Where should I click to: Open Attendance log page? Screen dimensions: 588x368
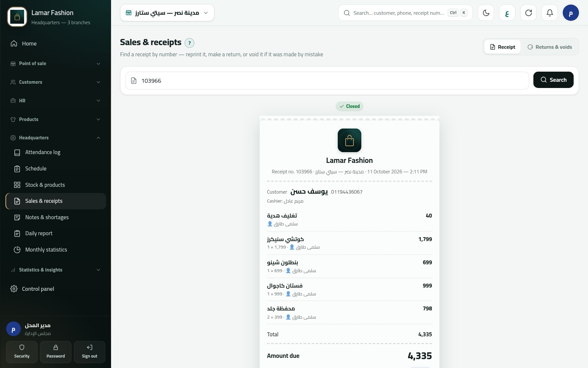pyautogui.click(x=56, y=152)
